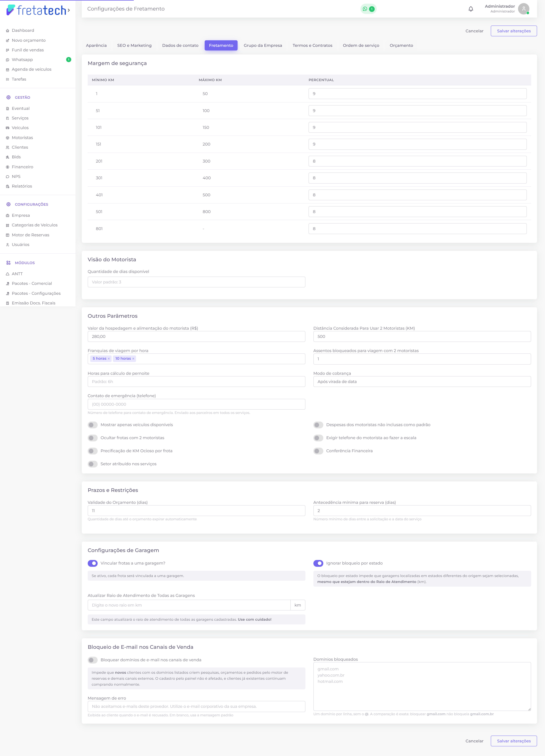Open the Orçamento tab
This screenshot has height=756, width=545.
(401, 45)
